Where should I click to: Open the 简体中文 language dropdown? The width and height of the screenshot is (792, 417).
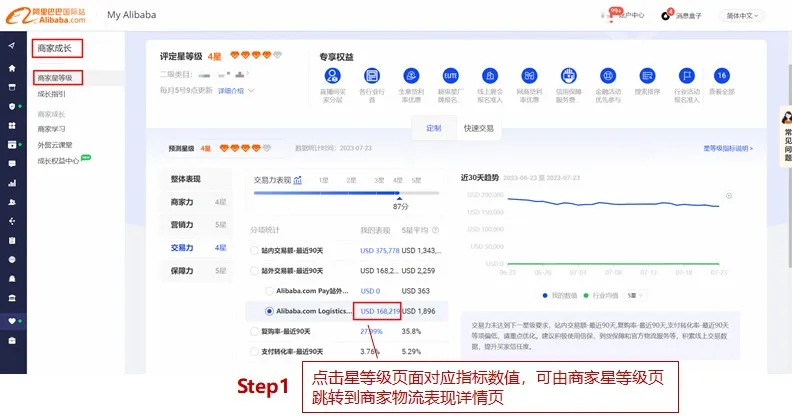point(742,16)
